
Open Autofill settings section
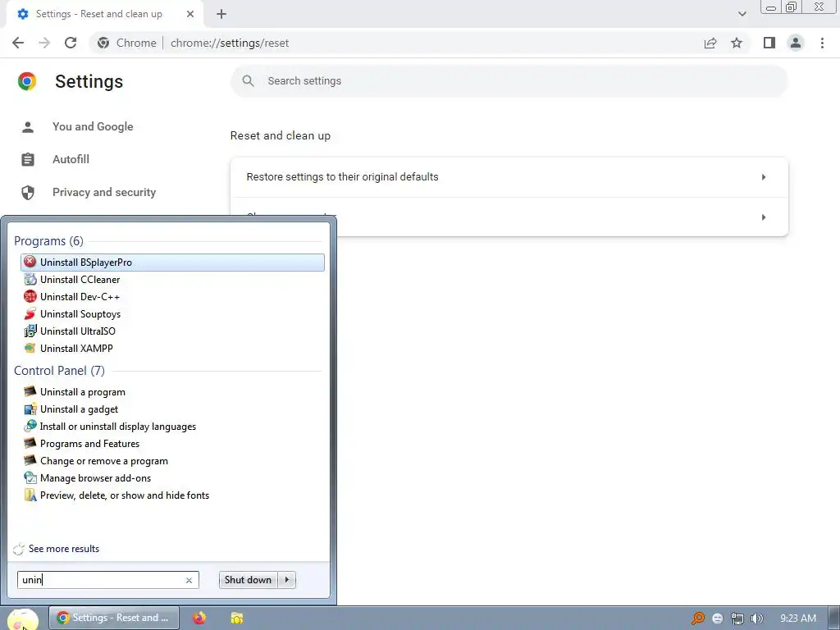pyautogui.click(x=71, y=160)
